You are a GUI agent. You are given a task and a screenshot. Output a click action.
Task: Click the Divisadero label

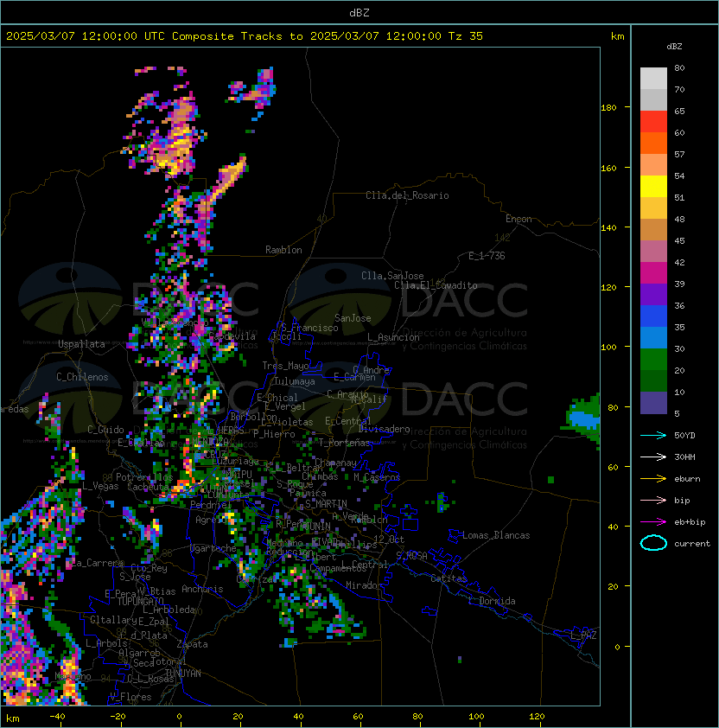pyautogui.click(x=384, y=429)
